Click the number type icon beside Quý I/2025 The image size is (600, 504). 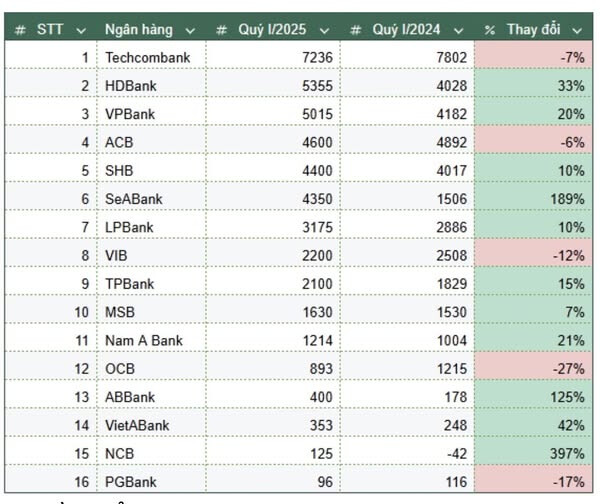pos(221,29)
